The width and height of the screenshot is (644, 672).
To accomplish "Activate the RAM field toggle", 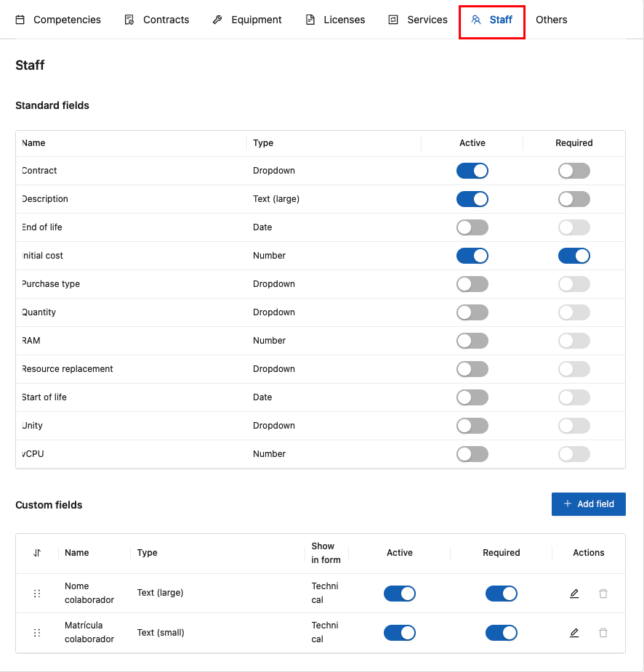I will click(x=472, y=341).
